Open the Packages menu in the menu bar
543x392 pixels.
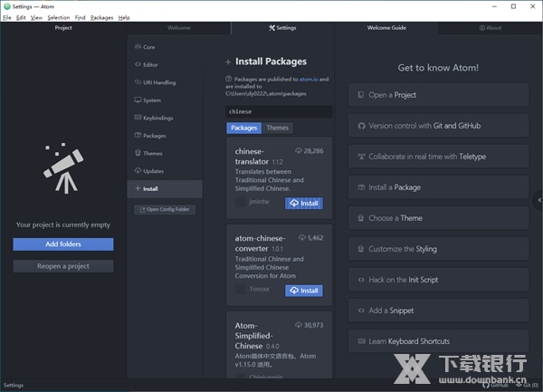tap(102, 17)
